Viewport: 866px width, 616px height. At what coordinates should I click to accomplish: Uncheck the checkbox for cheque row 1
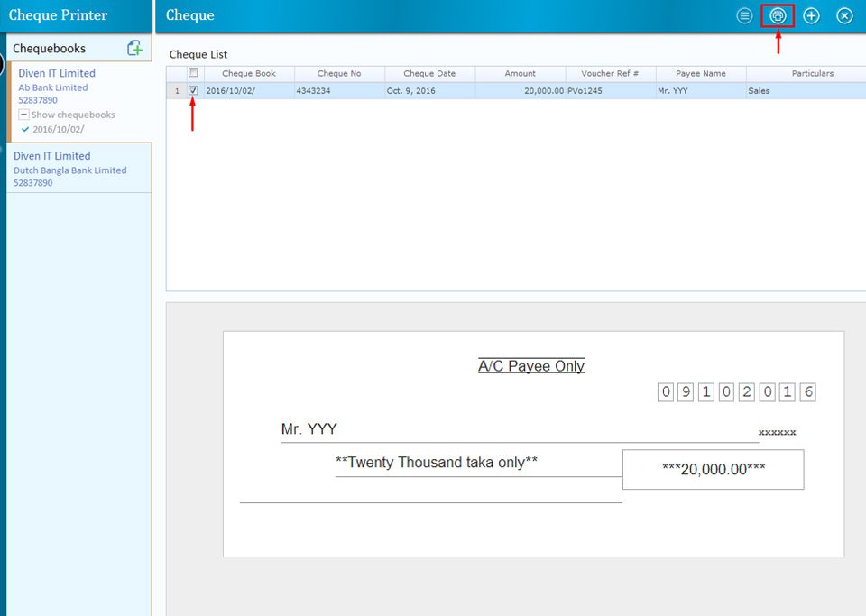(x=193, y=90)
